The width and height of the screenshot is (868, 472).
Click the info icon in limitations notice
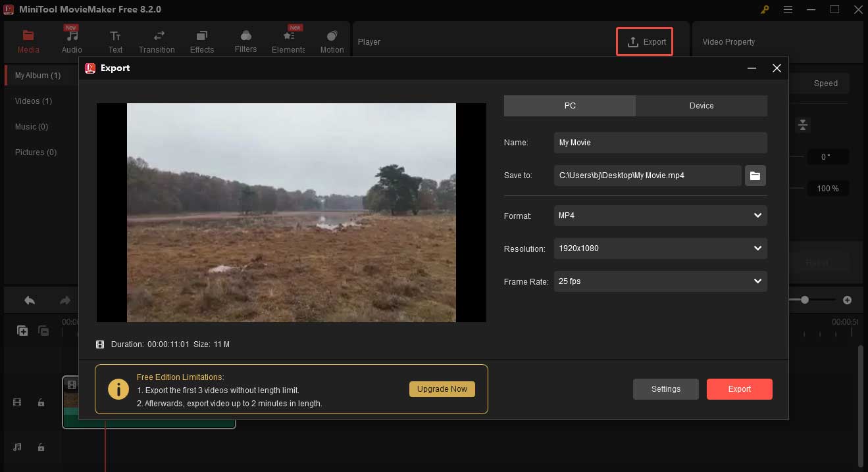(118, 389)
